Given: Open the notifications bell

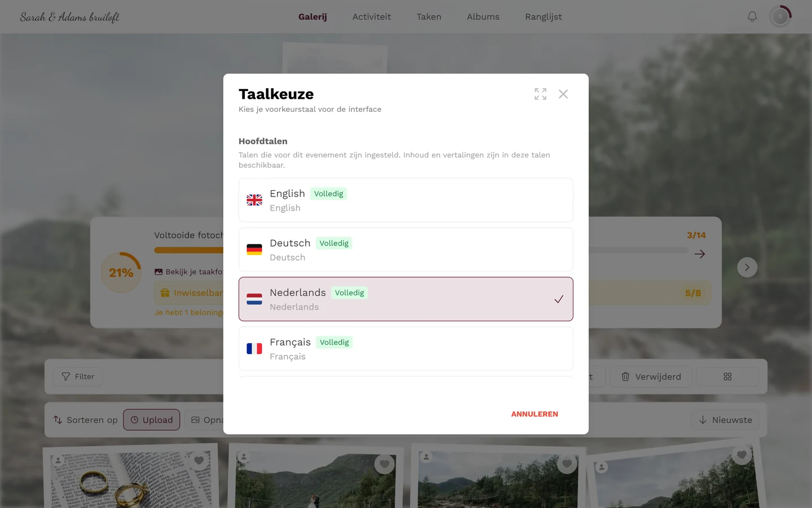Looking at the screenshot, I should [x=752, y=17].
